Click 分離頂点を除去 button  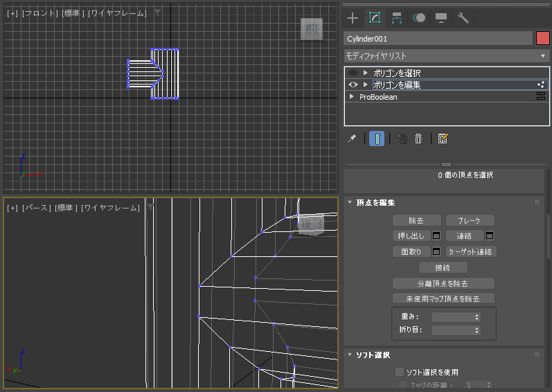[x=443, y=283]
